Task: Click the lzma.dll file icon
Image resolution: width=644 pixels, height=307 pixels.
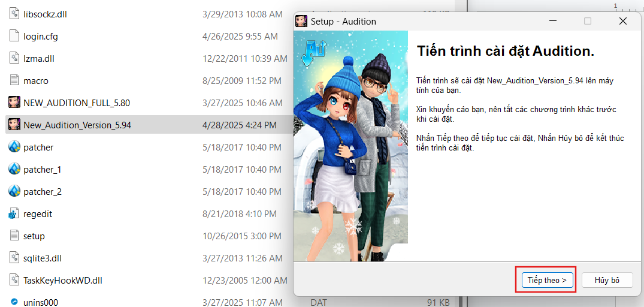Action: [x=14, y=59]
